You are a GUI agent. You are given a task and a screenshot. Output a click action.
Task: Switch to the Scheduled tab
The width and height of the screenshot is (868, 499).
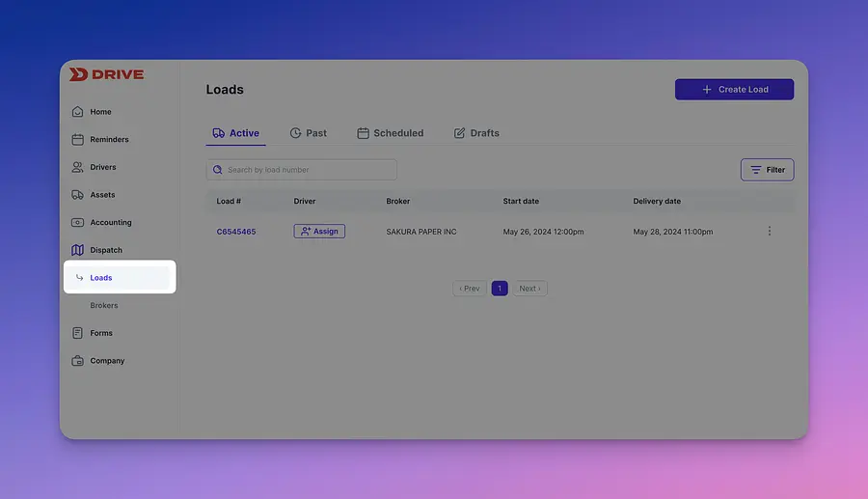(391, 133)
